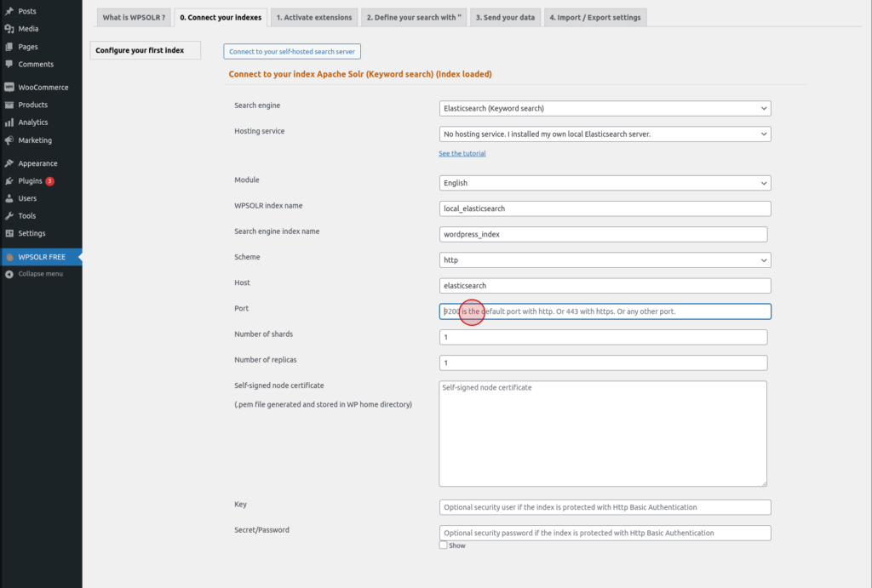Click the Media icon in sidebar

(x=9, y=29)
